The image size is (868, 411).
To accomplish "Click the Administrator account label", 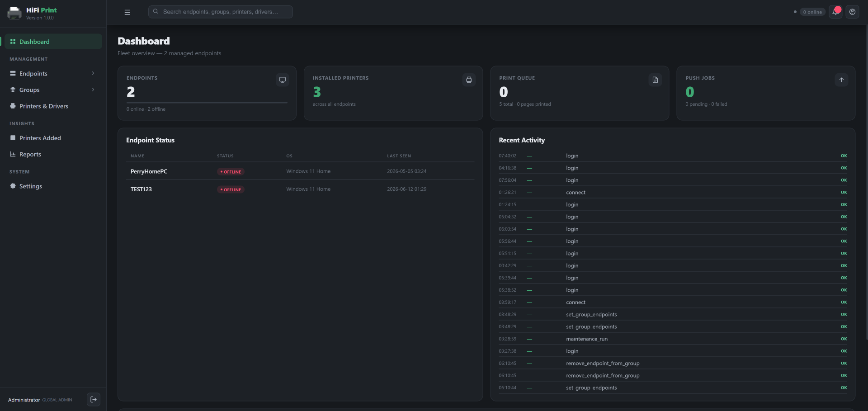I will [x=24, y=400].
